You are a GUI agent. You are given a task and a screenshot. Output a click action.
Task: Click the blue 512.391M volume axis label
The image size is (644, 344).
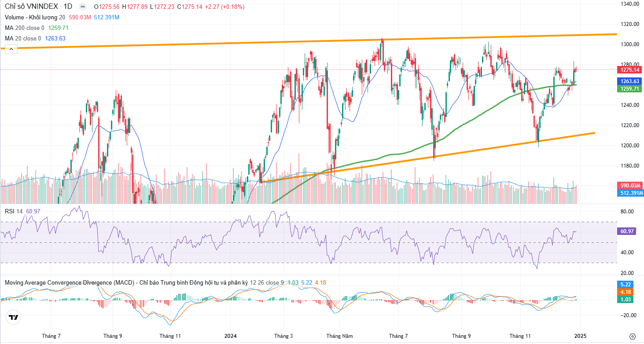tap(631, 193)
